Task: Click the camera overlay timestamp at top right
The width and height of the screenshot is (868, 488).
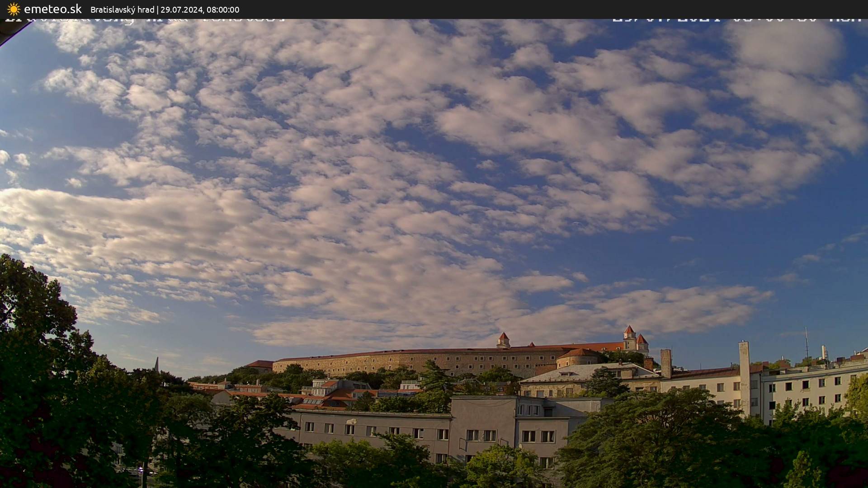Action: pos(737,20)
